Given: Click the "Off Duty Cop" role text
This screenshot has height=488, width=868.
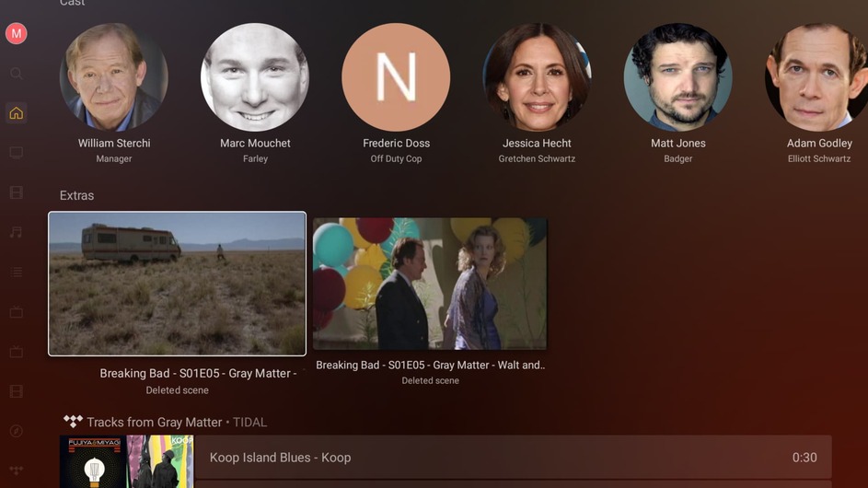Looking at the screenshot, I should tap(397, 158).
